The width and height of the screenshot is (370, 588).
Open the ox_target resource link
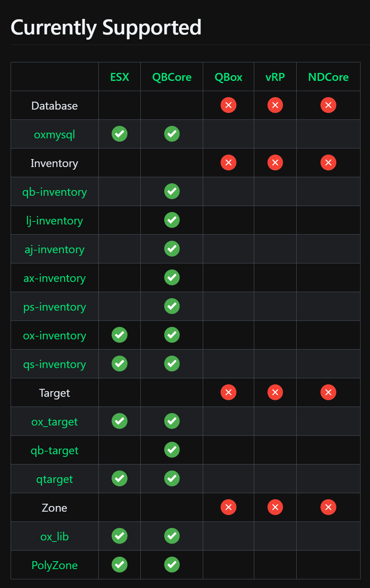(54, 422)
